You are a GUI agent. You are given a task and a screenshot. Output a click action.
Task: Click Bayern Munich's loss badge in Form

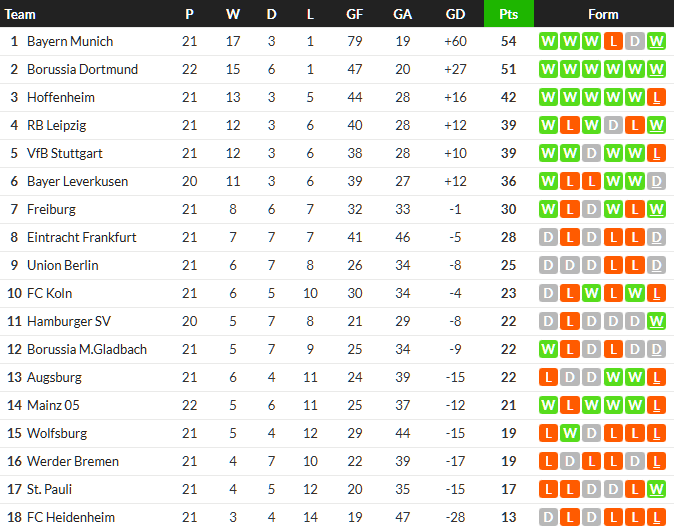tap(612, 42)
